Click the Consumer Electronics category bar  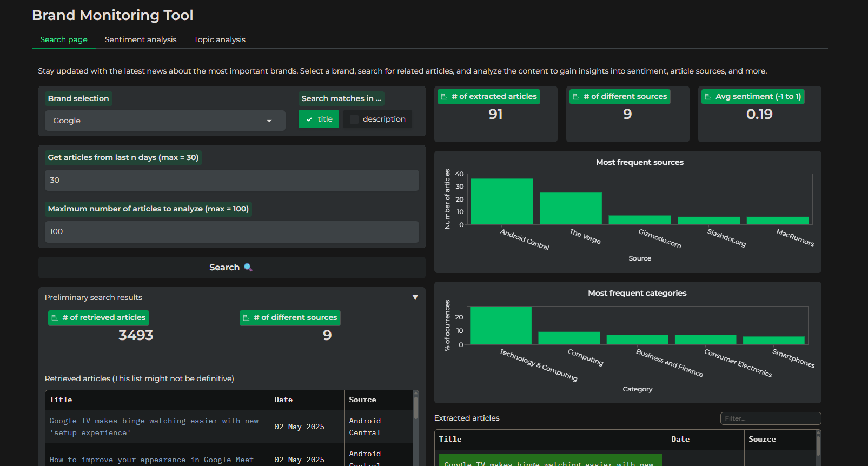pyautogui.click(x=706, y=340)
